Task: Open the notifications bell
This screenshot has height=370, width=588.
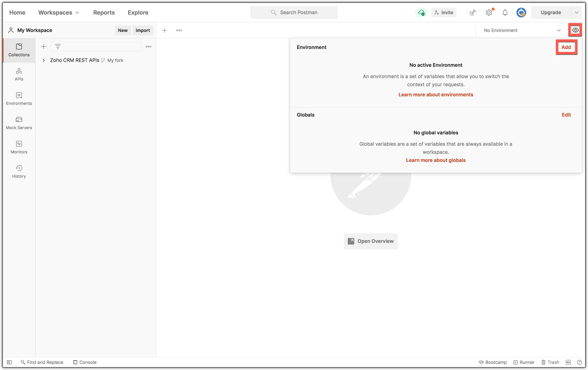Action: (505, 13)
